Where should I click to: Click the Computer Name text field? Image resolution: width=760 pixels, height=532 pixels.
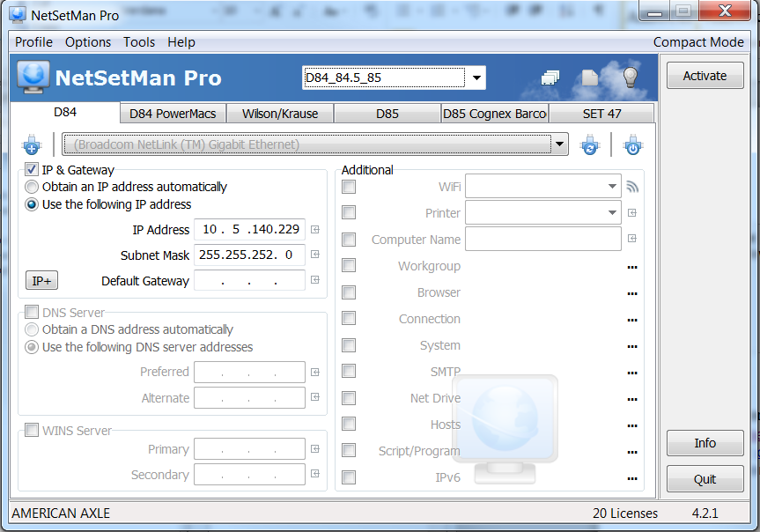[543, 239]
